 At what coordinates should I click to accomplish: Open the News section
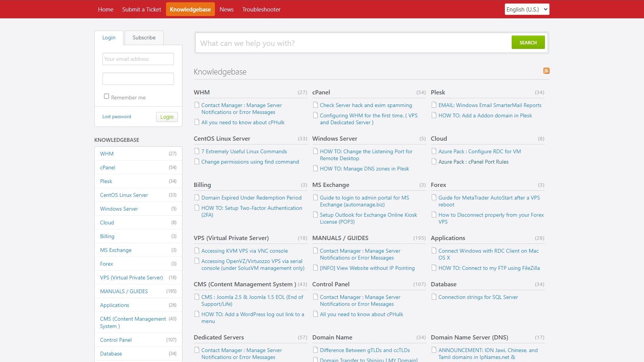[x=226, y=9]
